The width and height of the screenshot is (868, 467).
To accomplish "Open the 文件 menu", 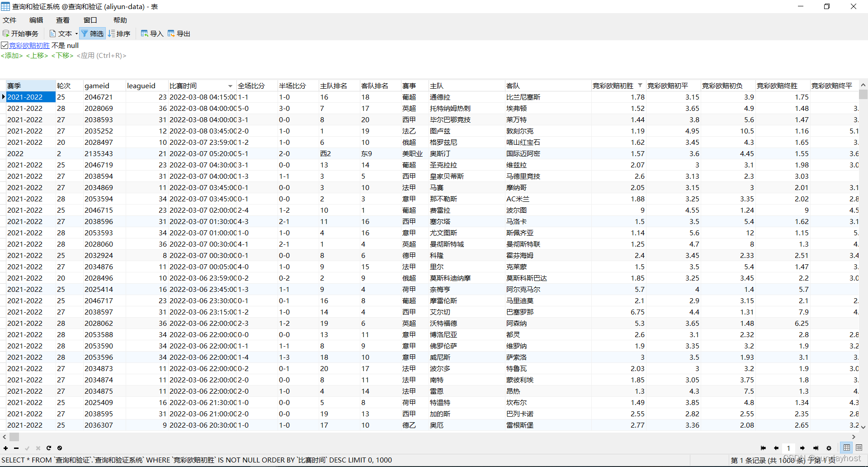I will click(9, 20).
